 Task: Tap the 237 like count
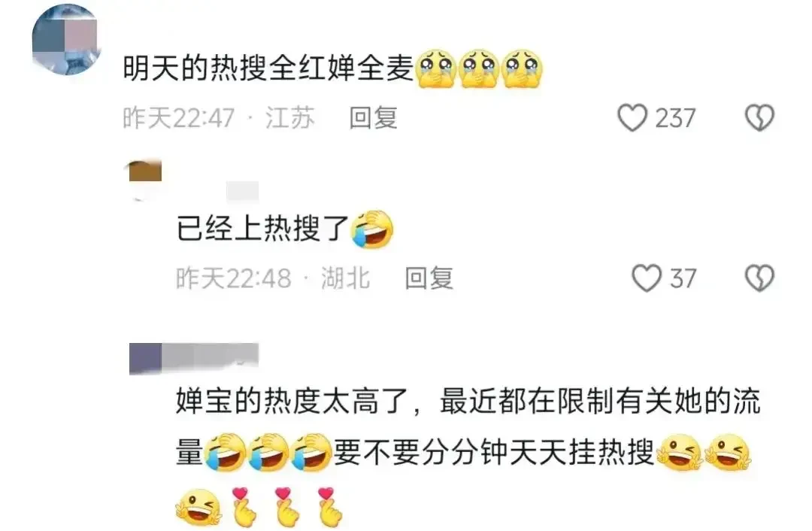675,118
